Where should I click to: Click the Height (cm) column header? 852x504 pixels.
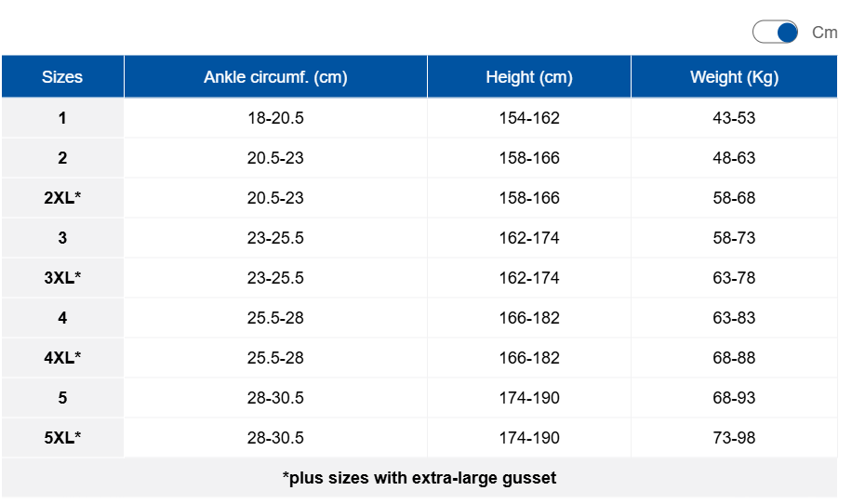click(x=529, y=76)
